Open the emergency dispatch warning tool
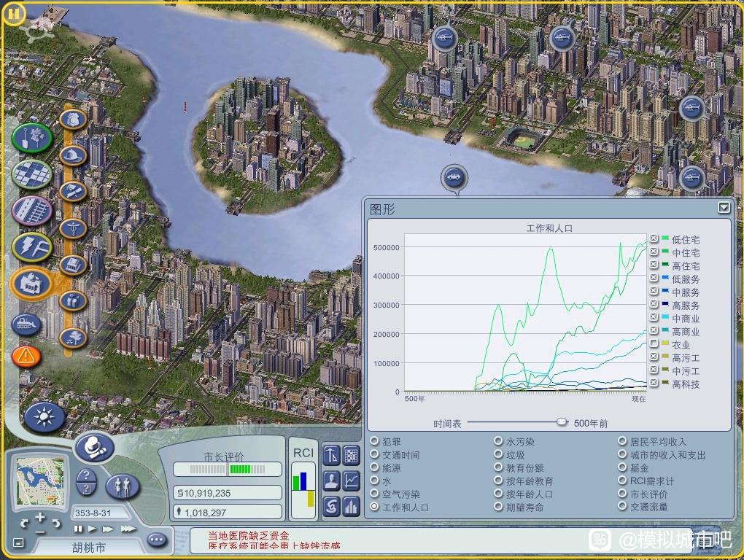The image size is (744, 560). click(26, 356)
